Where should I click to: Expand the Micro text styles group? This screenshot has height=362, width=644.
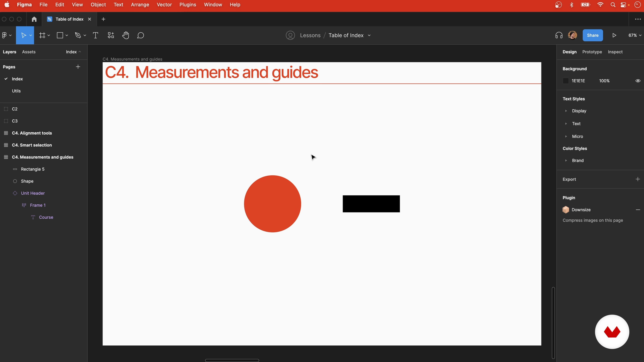click(566, 136)
